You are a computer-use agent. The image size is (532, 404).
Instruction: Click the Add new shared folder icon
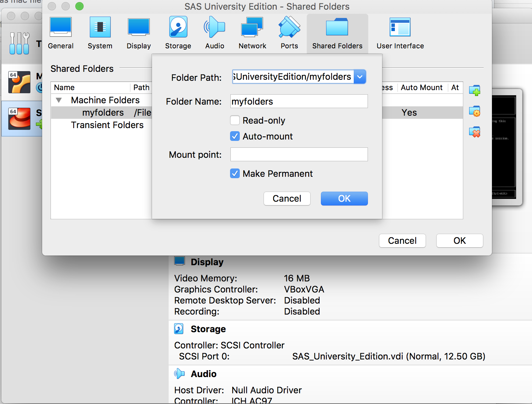click(x=475, y=90)
